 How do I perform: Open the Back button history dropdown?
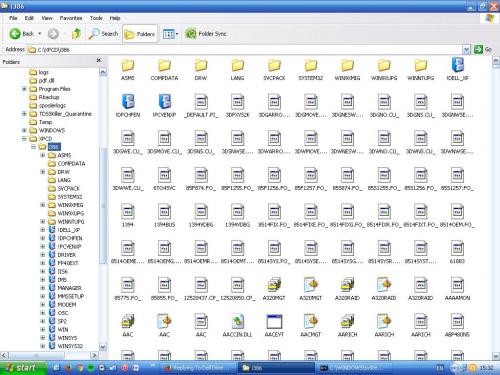click(x=40, y=34)
